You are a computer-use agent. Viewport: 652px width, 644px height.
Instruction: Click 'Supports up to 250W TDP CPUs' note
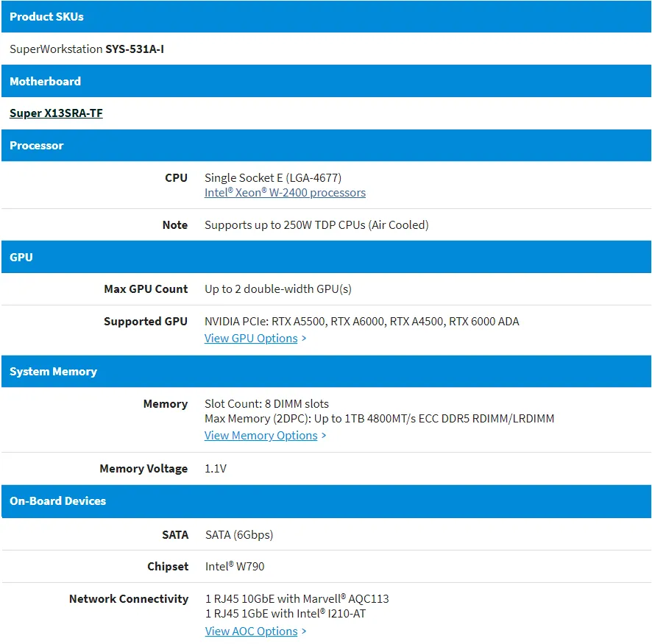coord(316,225)
